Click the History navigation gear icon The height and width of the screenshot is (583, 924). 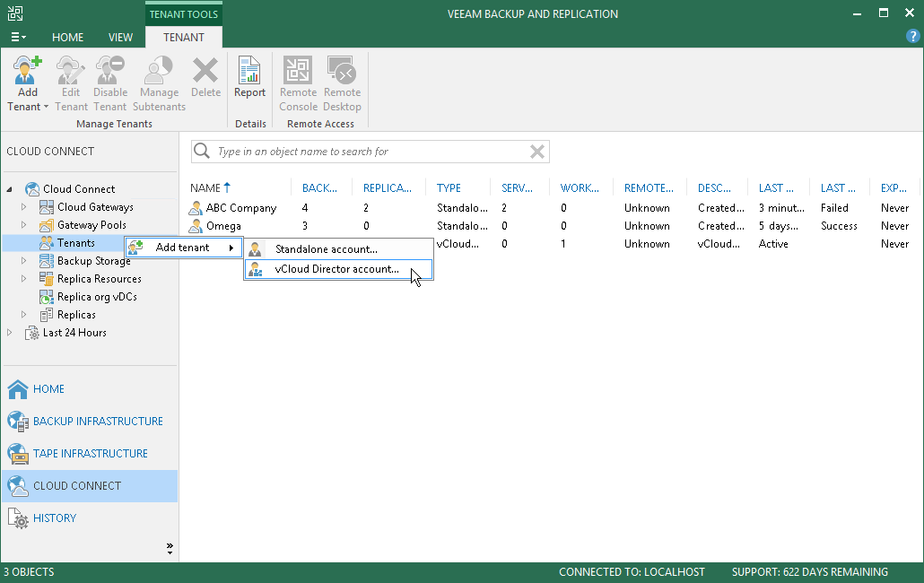(x=18, y=518)
